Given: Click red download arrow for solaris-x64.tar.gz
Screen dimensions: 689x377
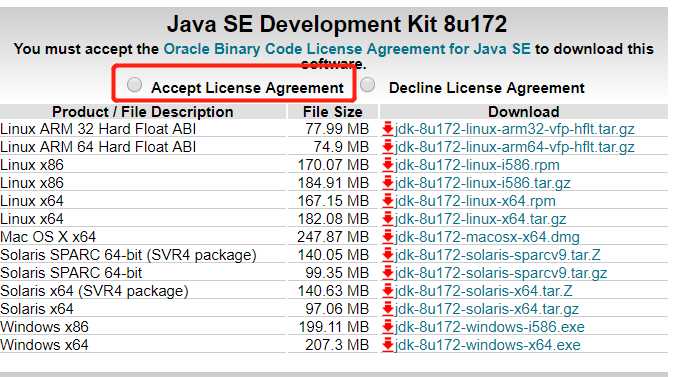Looking at the screenshot, I should 388,309.
